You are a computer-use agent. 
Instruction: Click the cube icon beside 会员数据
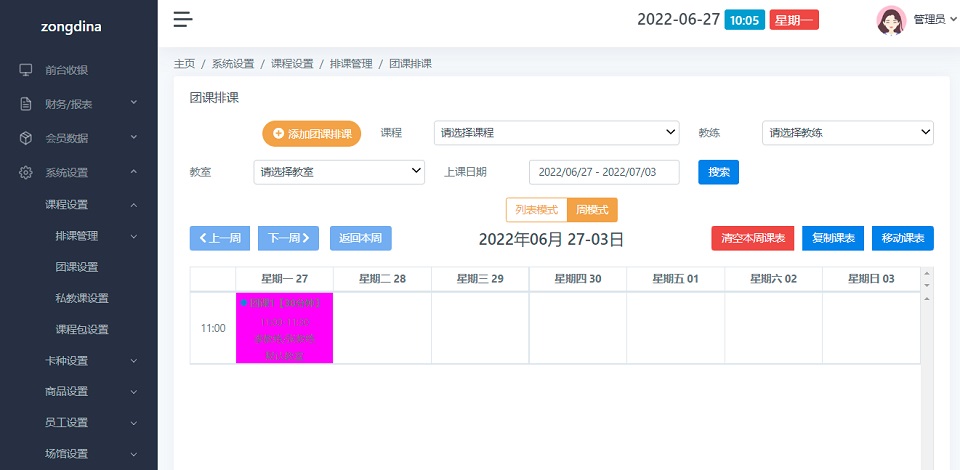(26, 138)
